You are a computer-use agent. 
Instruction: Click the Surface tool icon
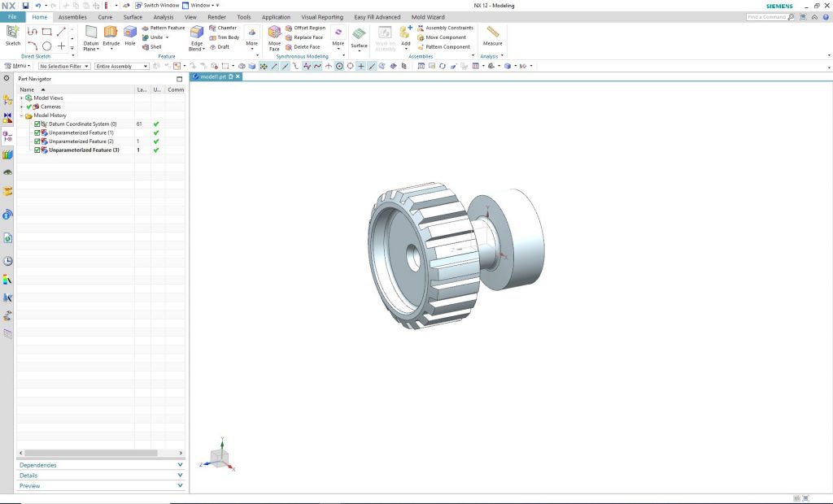coord(359,35)
